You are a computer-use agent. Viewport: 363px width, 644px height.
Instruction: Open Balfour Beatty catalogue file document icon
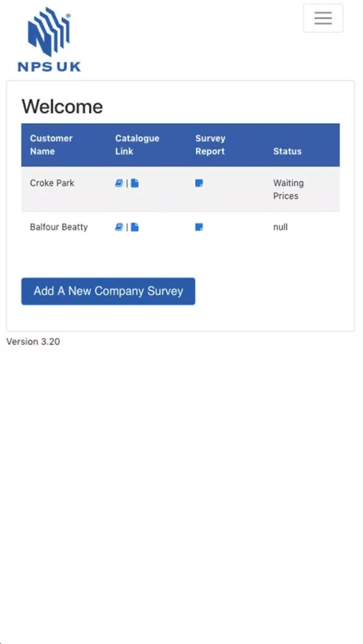coord(135,227)
